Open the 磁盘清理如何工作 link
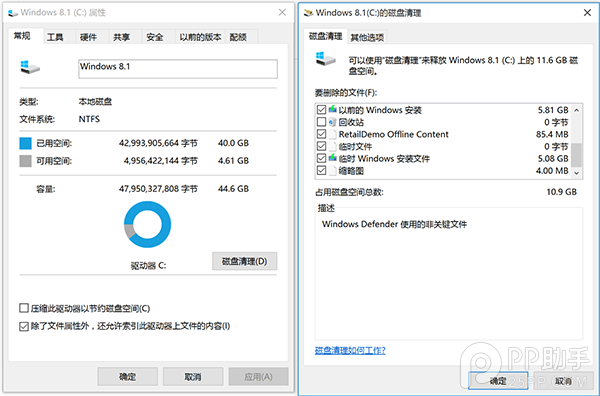The height and width of the screenshot is (396, 600). pyautogui.click(x=350, y=350)
